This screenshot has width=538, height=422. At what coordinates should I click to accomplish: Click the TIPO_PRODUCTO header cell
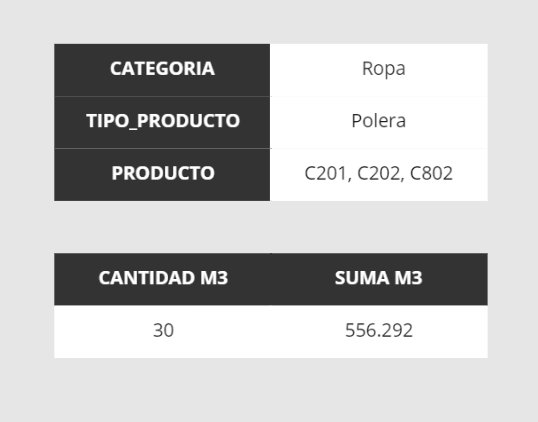coord(162,122)
